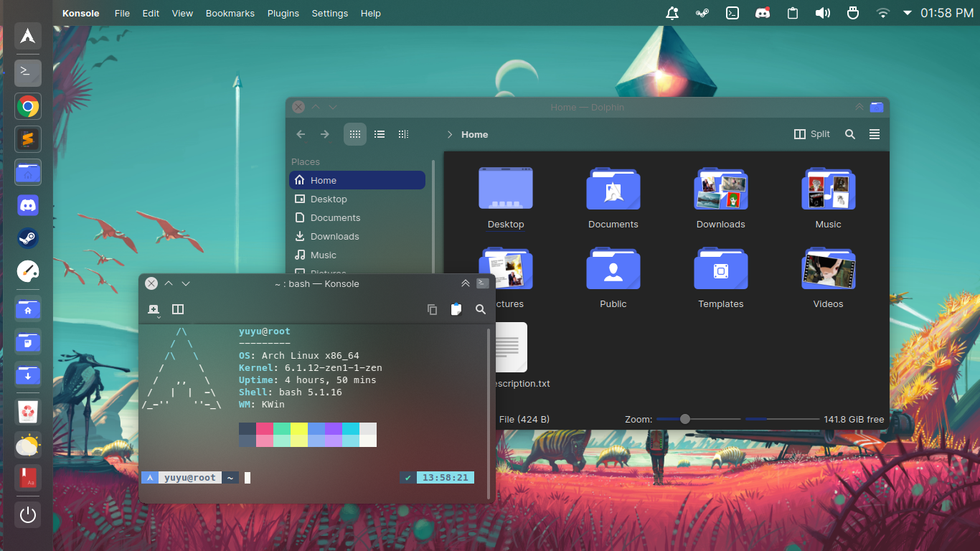Switch Dolphin to Compact view mode

(x=380, y=134)
